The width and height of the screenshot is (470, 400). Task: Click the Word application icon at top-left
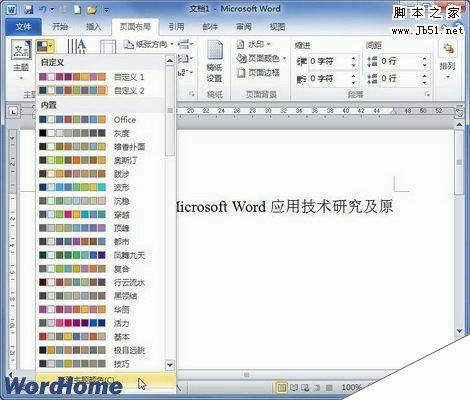click(11, 10)
